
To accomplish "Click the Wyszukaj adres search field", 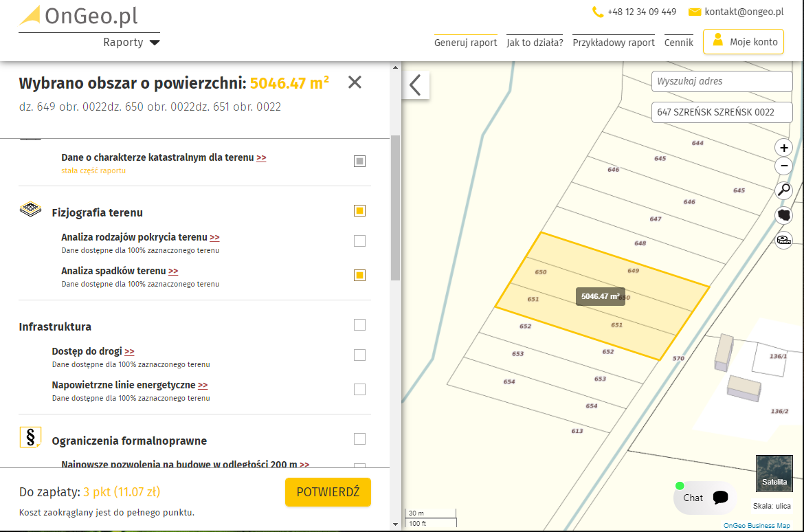I will pos(722,81).
